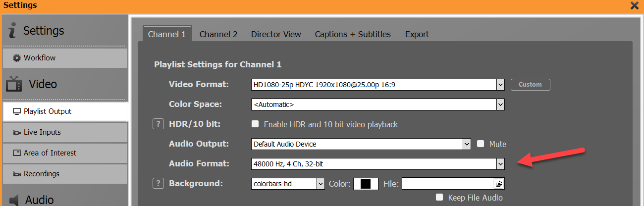Browse for background file folder icon
644x206 pixels.
498,184
